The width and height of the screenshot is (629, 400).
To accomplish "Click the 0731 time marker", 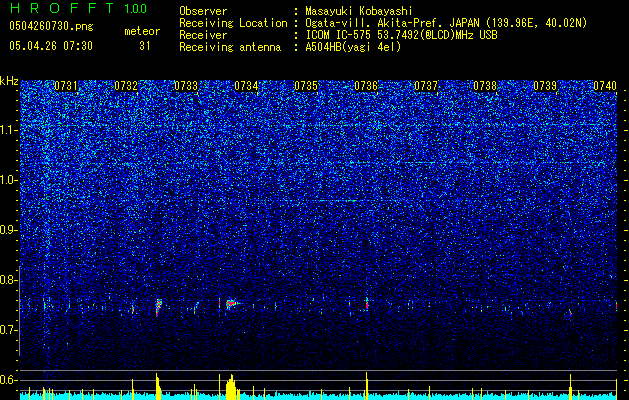I will [66, 86].
